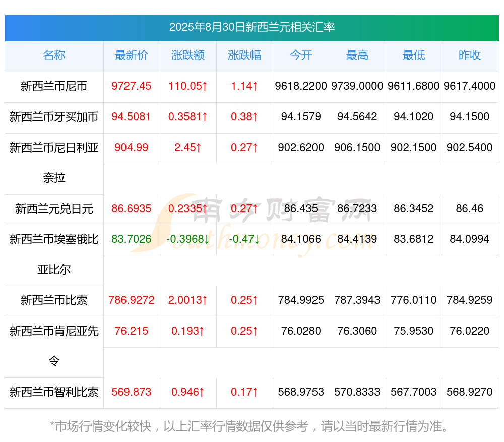Select the row name 新西兰币智利比索
Viewport: 504px width, 442px height.
tap(54, 392)
